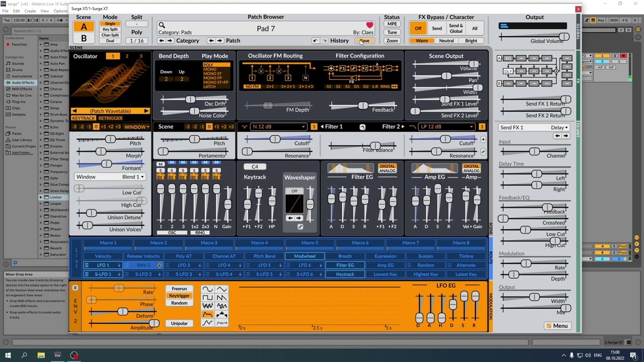Viewport: 644px width, 362px height.
Task: Click next wavetable arrow beside Patch Wavetable
Action: click(146, 111)
